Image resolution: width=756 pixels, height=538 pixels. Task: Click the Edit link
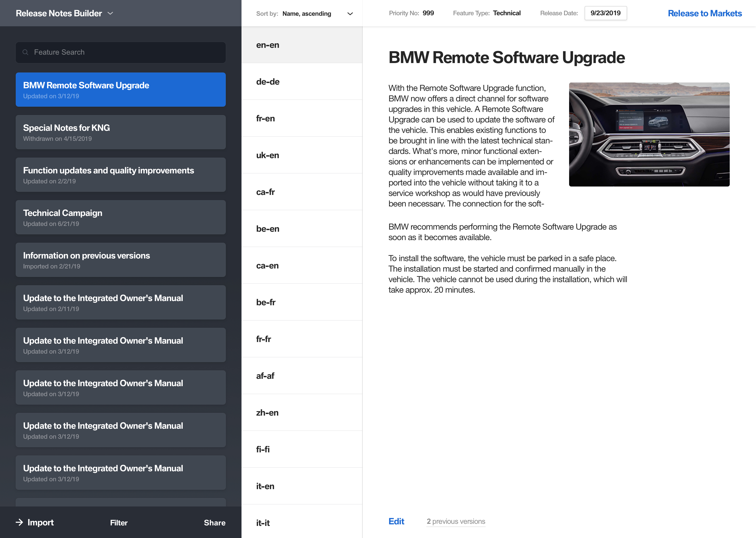tap(396, 521)
